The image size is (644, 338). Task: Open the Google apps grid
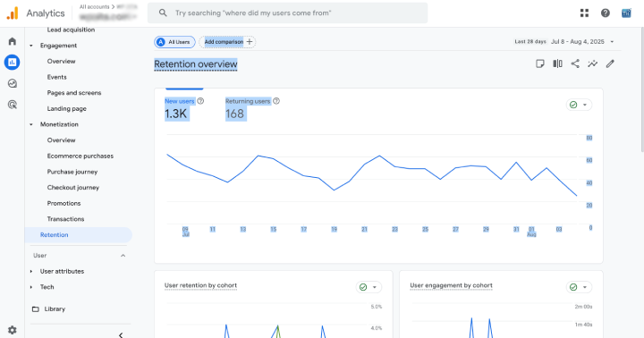click(584, 13)
